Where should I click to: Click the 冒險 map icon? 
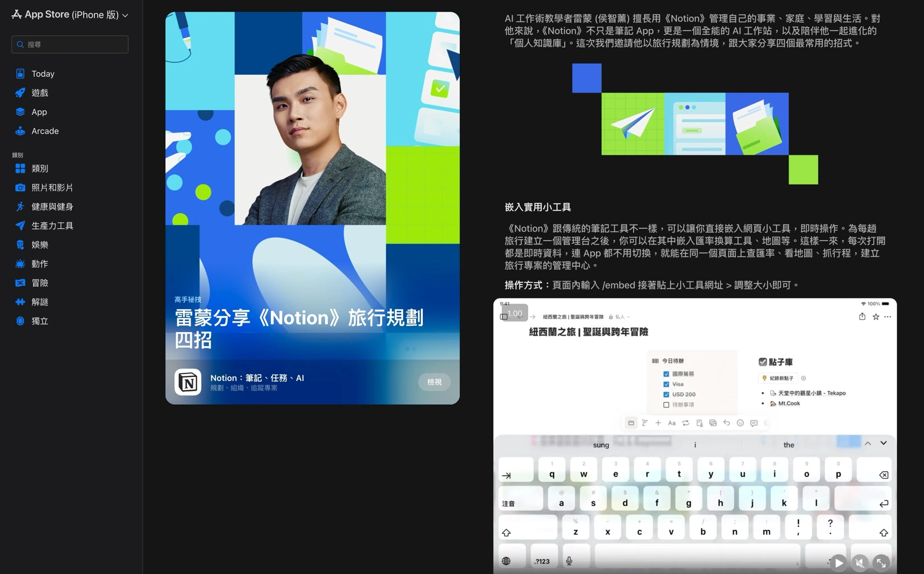[20, 283]
